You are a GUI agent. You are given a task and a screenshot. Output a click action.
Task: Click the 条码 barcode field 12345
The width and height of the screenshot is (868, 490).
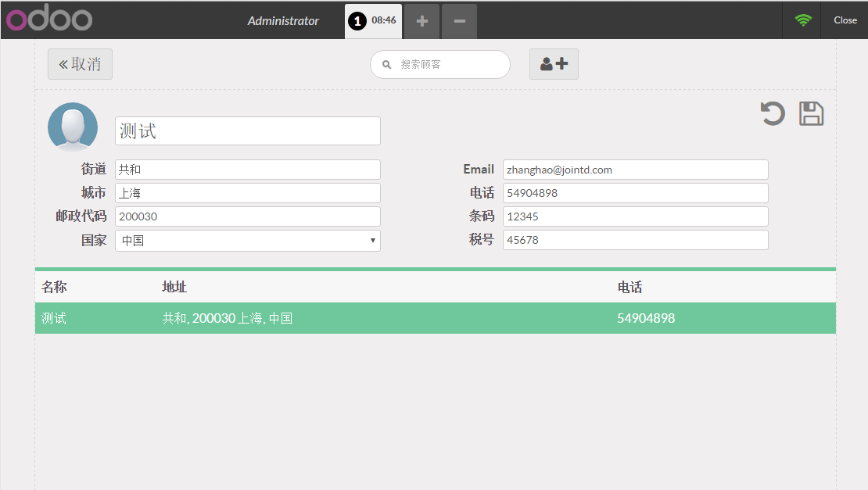[635, 216]
